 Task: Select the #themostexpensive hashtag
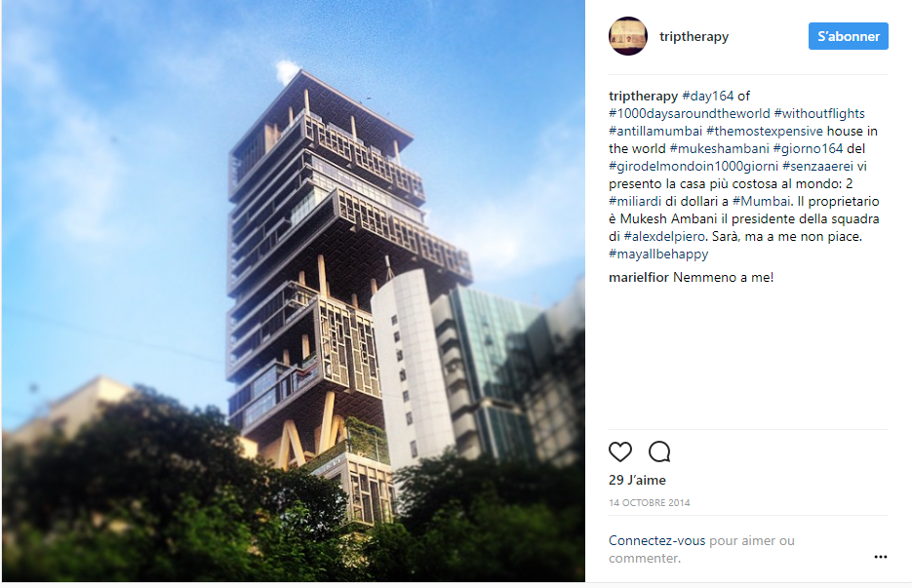[x=765, y=131]
